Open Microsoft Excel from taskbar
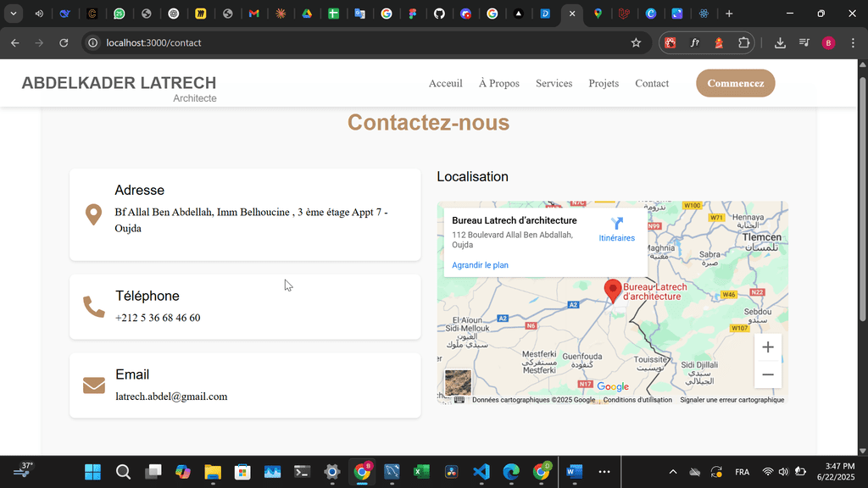This screenshot has height=488, width=868. tap(421, 471)
